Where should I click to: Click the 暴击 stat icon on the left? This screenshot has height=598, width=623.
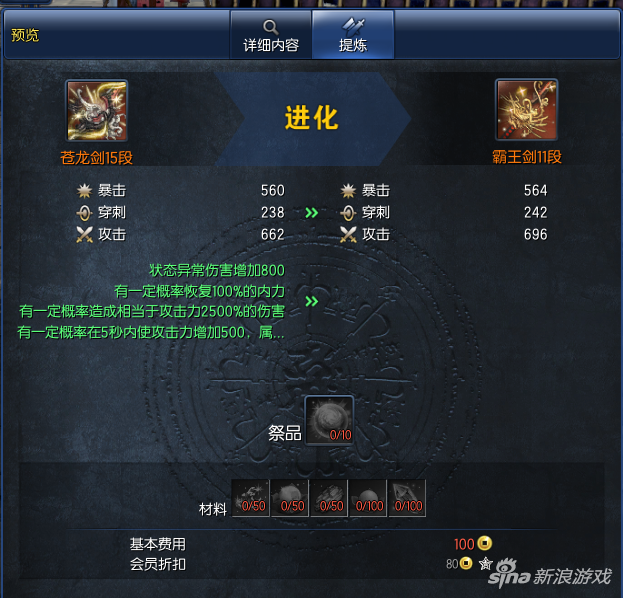84,191
